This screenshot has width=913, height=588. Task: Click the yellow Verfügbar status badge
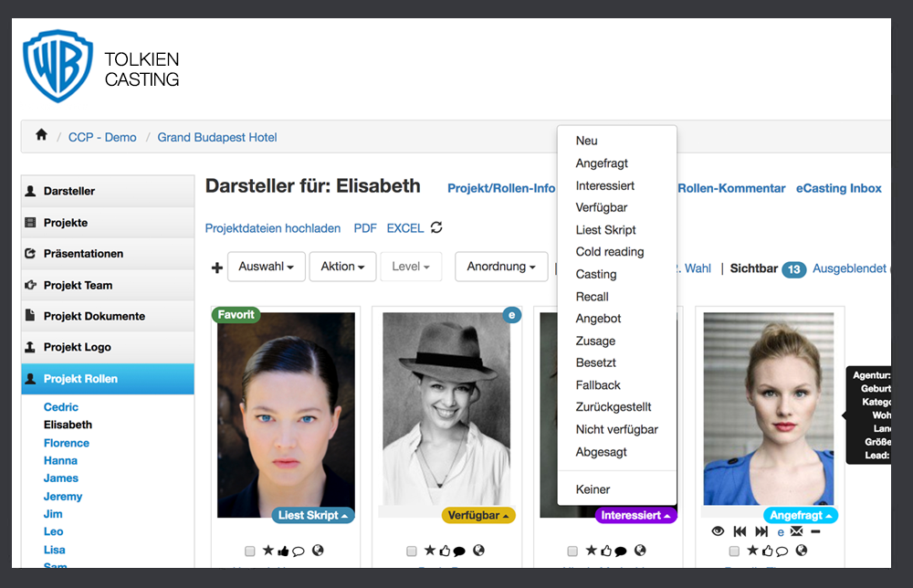point(478,515)
